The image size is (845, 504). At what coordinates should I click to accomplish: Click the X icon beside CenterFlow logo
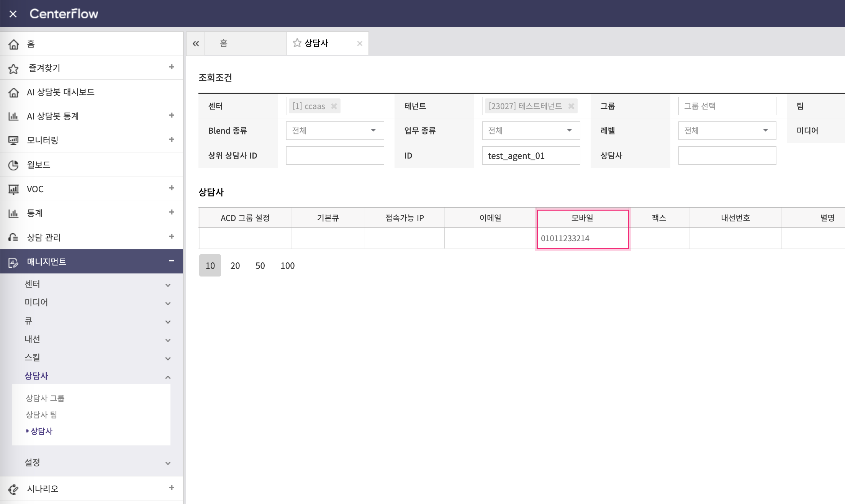click(x=13, y=14)
